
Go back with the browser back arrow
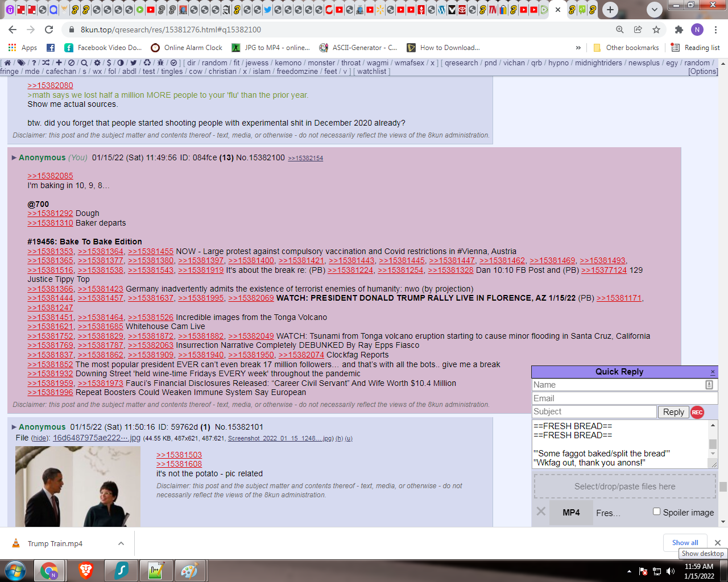click(x=13, y=30)
